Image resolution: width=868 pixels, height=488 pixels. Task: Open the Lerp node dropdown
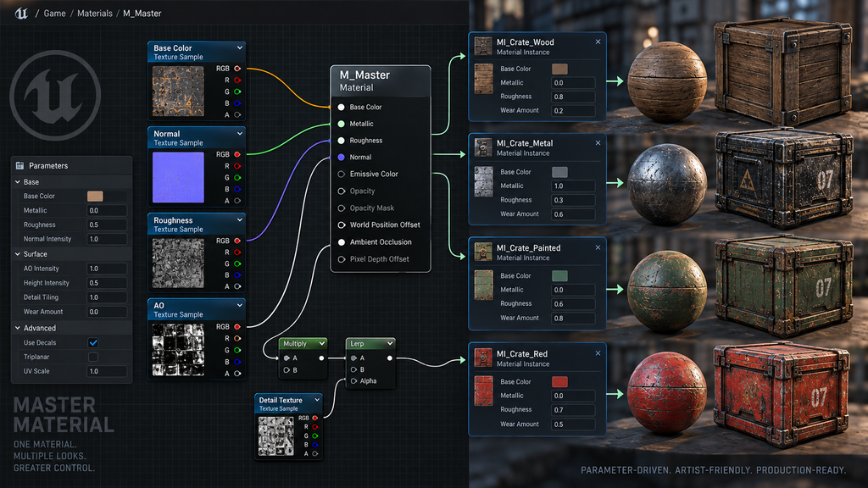(x=390, y=344)
